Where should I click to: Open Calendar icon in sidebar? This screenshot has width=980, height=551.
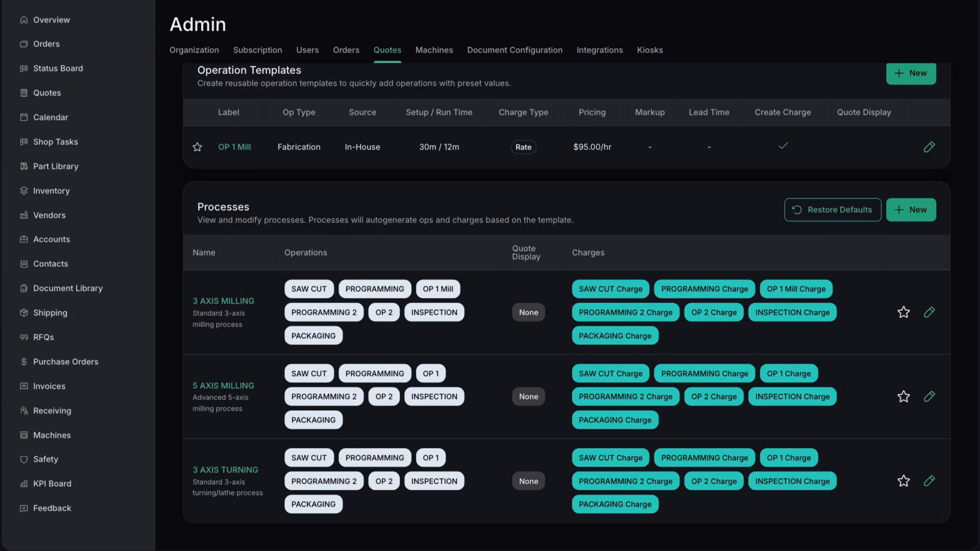[23, 117]
